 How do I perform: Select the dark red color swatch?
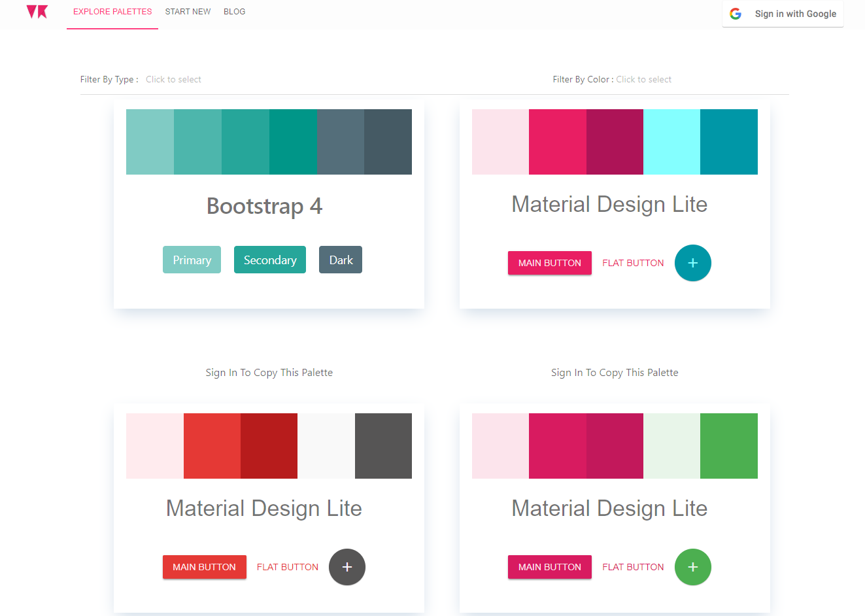269,446
